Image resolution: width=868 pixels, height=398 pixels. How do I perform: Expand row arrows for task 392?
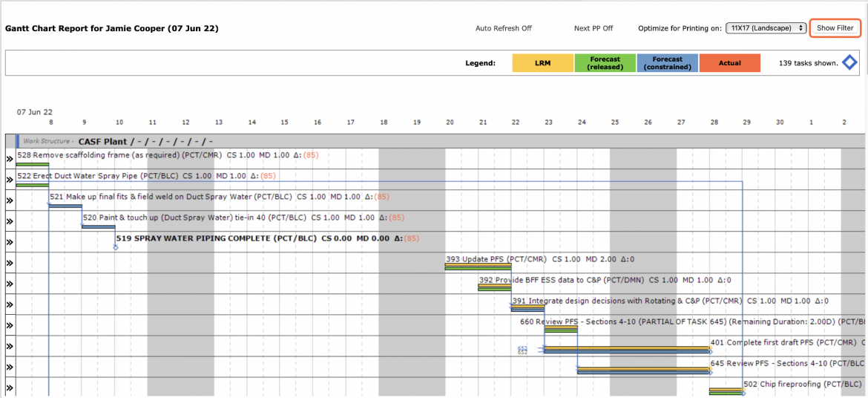tap(10, 284)
